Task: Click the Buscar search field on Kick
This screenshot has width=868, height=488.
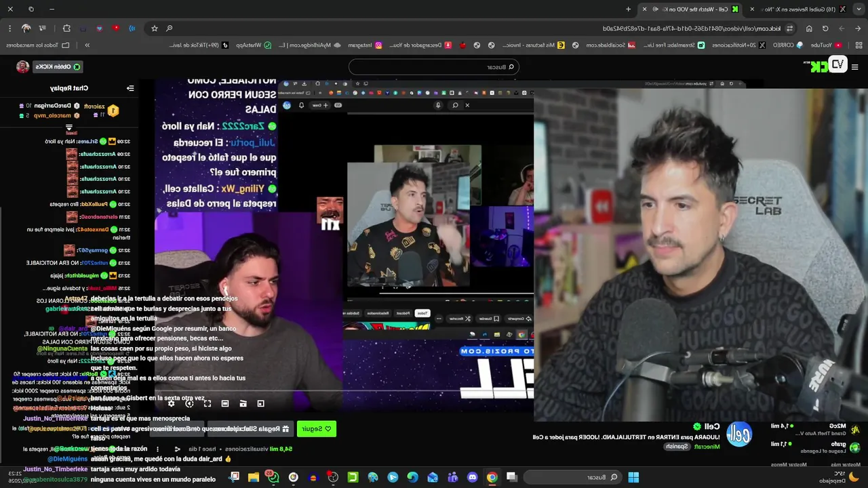Action: tap(434, 66)
